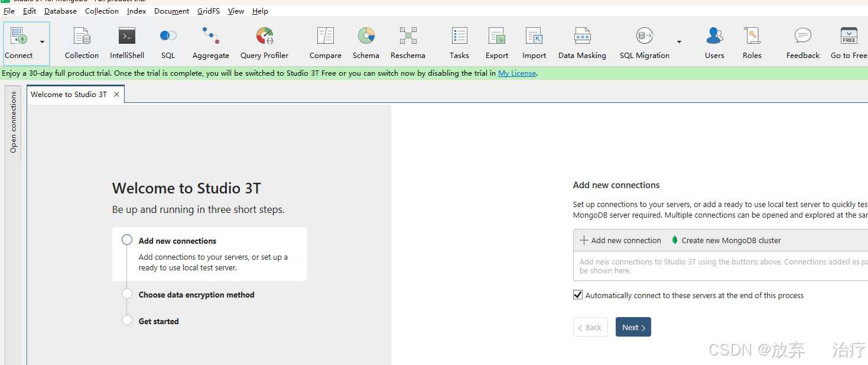Open the Users management icon
Screen dimensions: 868x365
(714, 43)
